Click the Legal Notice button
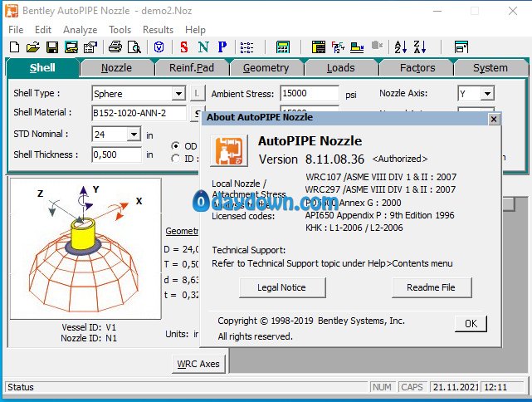532x402 pixels. (x=281, y=287)
